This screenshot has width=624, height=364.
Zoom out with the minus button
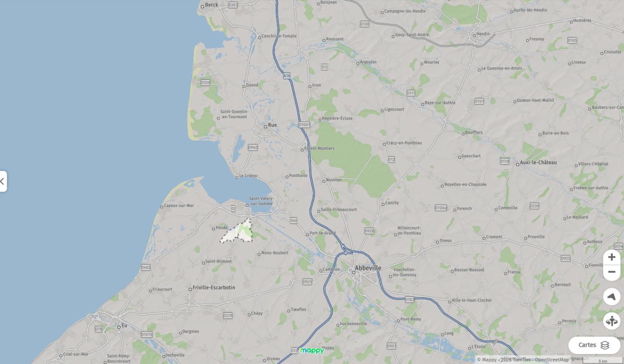tap(612, 272)
